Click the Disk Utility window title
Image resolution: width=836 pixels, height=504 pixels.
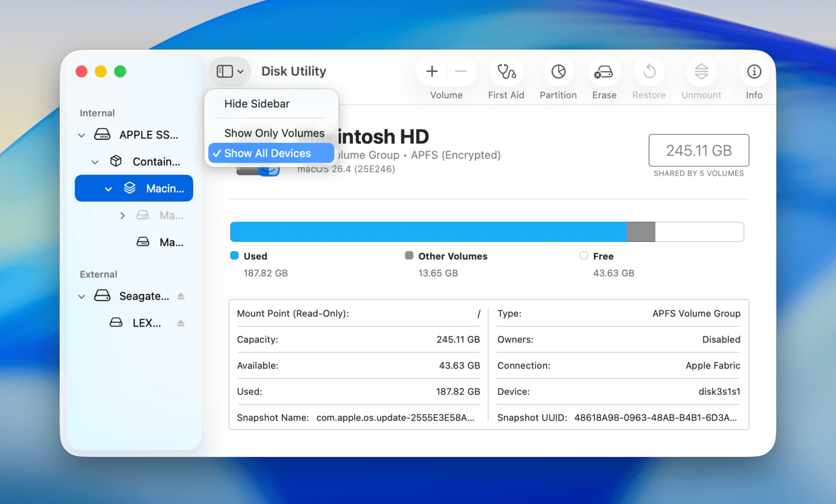click(293, 71)
